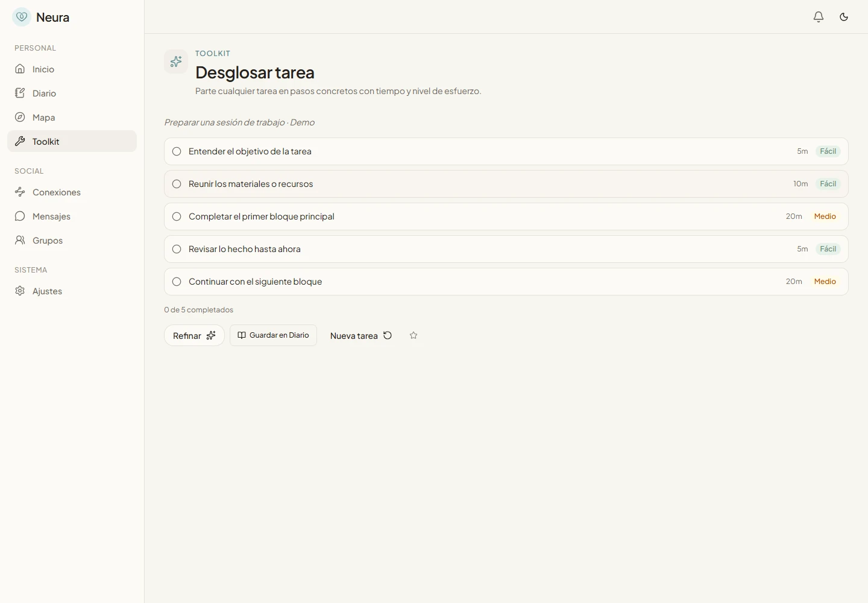Screen dimensions: 868x603
Task: Click the 'Medio' badge on 'Continuar con el siguiente bloque'
Action: (x=825, y=282)
